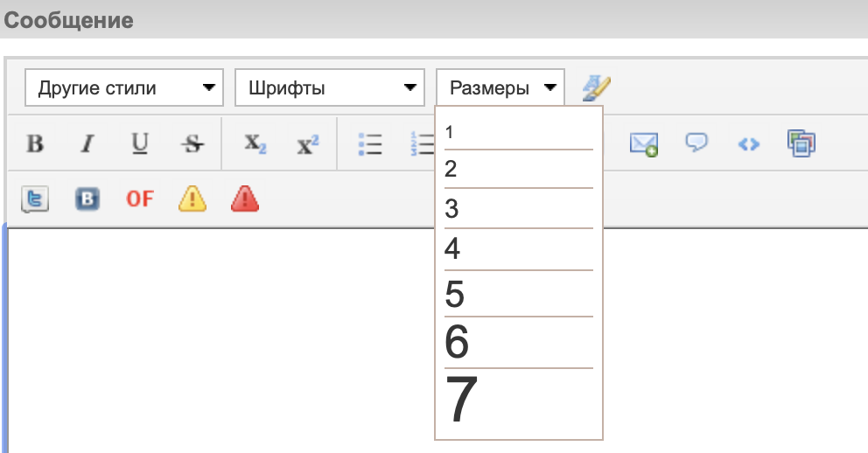Image resolution: width=868 pixels, height=453 pixels.
Task: Click the stacked windows icon
Action: 801,143
